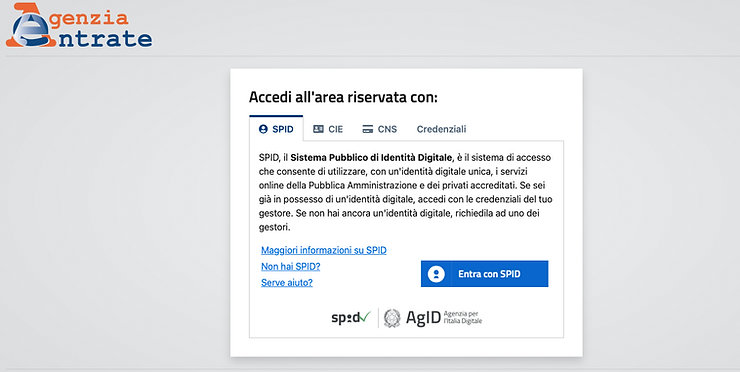Screen dimensions: 740x372
Task: Click the heading Accedi all'area riservata con:
Action: [343, 97]
